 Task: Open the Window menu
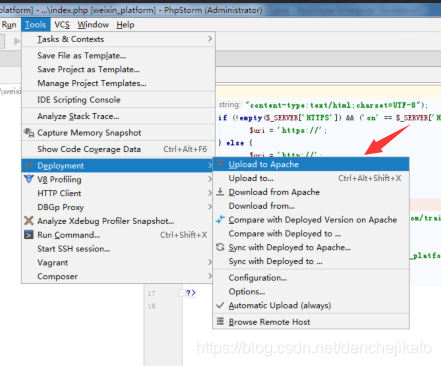coord(93,25)
